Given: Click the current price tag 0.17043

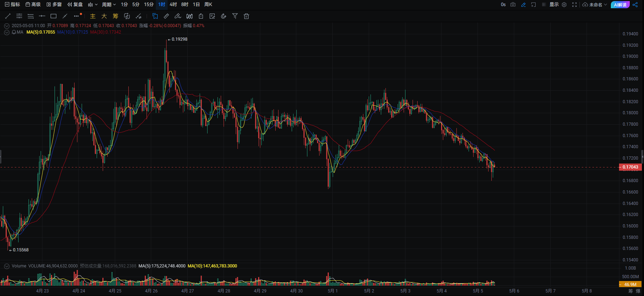Looking at the screenshot, I should (630, 167).
